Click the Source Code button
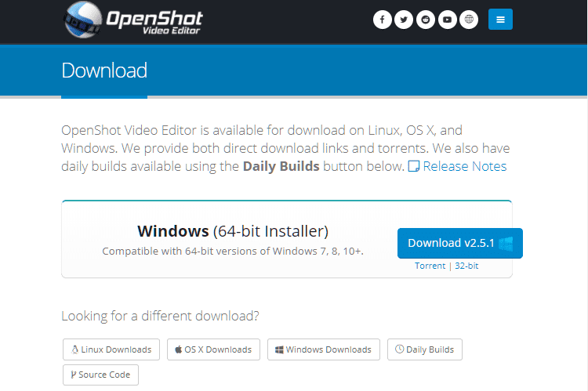Image resolution: width=588 pixels, height=391 pixels. (100, 375)
